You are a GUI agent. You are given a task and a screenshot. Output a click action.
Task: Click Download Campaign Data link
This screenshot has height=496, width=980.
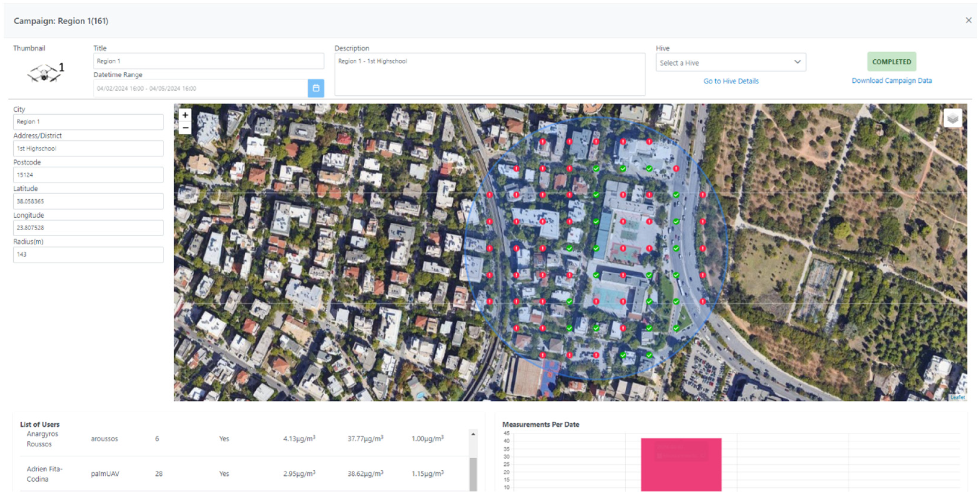pyautogui.click(x=892, y=80)
